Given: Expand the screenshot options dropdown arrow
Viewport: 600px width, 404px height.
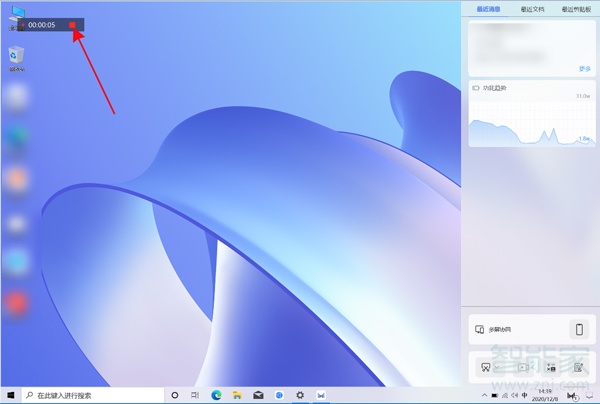Looking at the screenshot, I should (x=497, y=367).
